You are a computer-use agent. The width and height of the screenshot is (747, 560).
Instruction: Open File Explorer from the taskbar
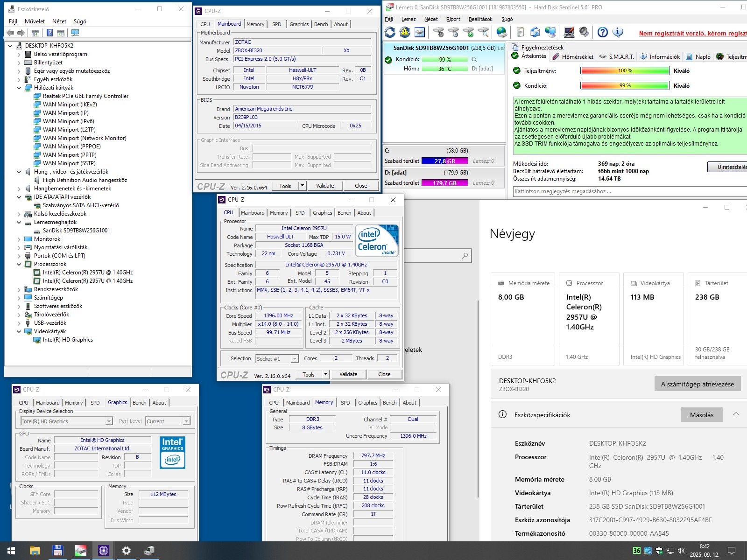click(x=35, y=551)
